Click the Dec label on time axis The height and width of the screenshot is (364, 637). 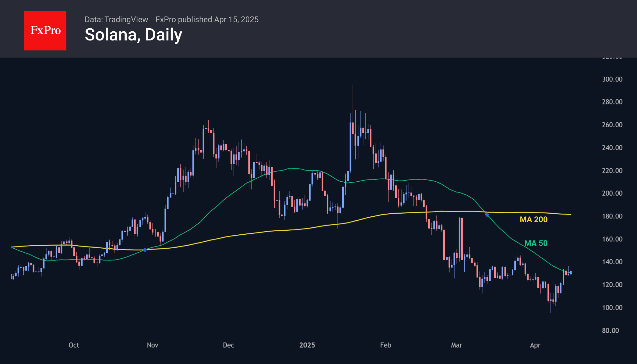228,345
